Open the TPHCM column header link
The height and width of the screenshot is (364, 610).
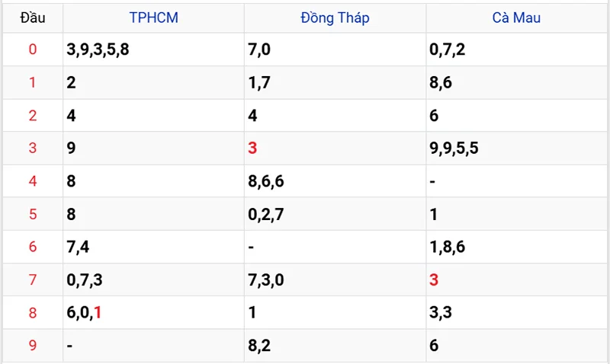pyautogui.click(x=154, y=18)
